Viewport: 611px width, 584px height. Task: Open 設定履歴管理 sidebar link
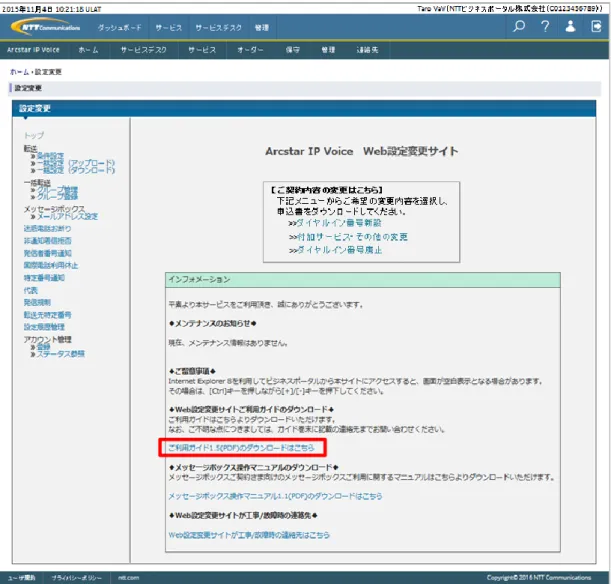click(44, 327)
